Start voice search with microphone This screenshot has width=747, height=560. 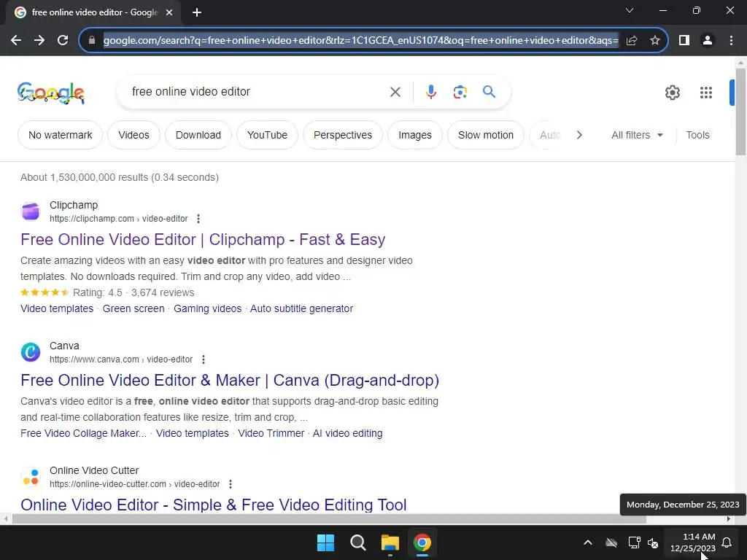coord(430,91)
